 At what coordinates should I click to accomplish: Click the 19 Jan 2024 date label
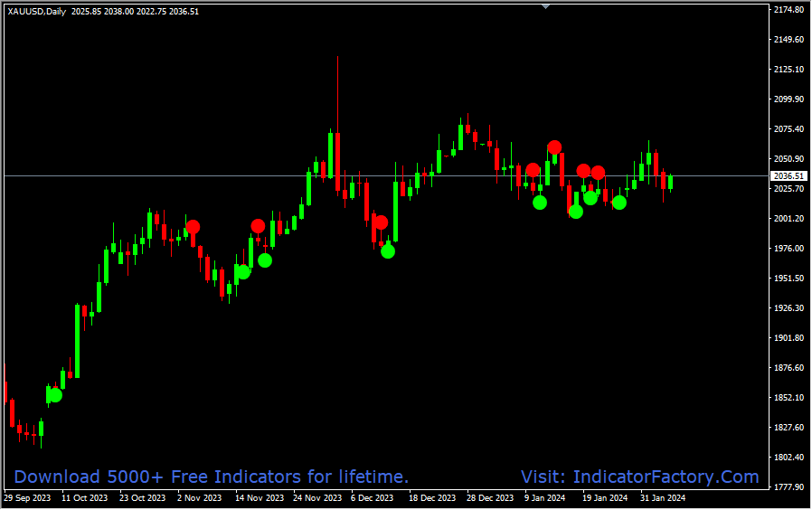(605, 498)
